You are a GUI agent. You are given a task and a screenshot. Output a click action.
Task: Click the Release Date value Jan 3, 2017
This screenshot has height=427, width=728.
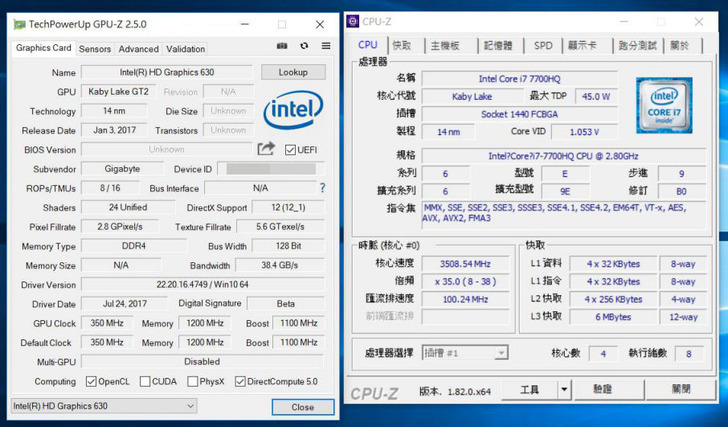(114, 130)
